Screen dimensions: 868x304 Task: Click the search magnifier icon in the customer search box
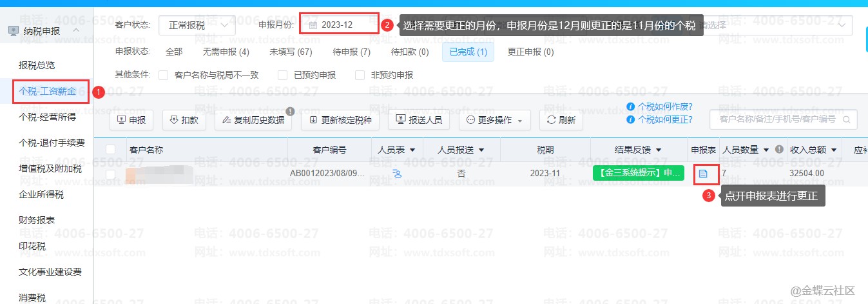pos(847,119)
